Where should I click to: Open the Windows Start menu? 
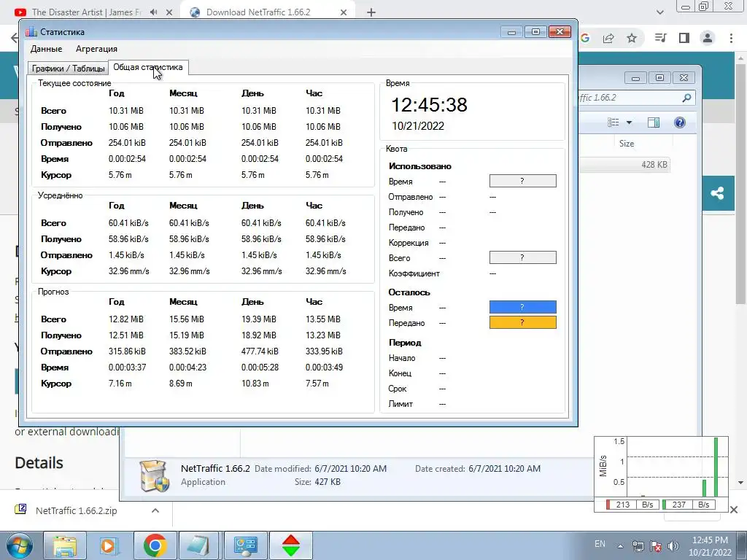coord(20,545)
